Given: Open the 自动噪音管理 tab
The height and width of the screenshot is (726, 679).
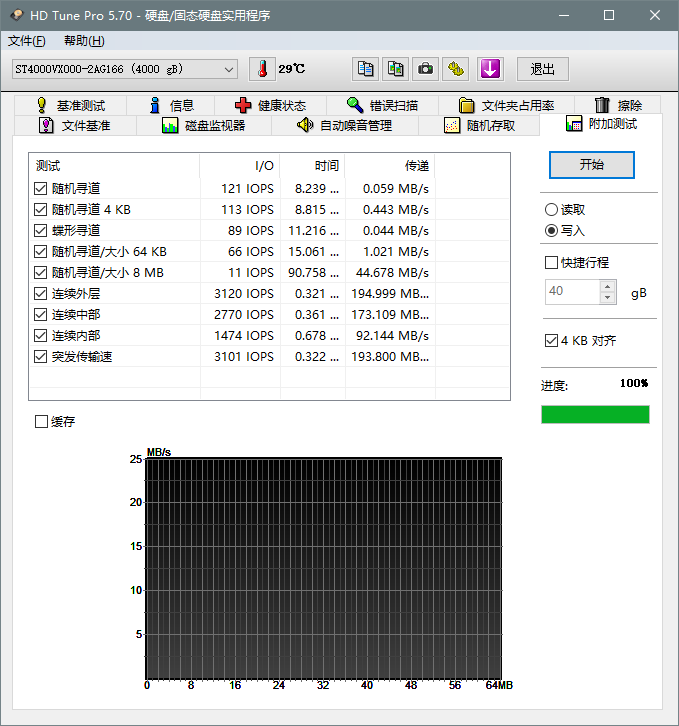Looking at the screenshot, I should (345, 125).
